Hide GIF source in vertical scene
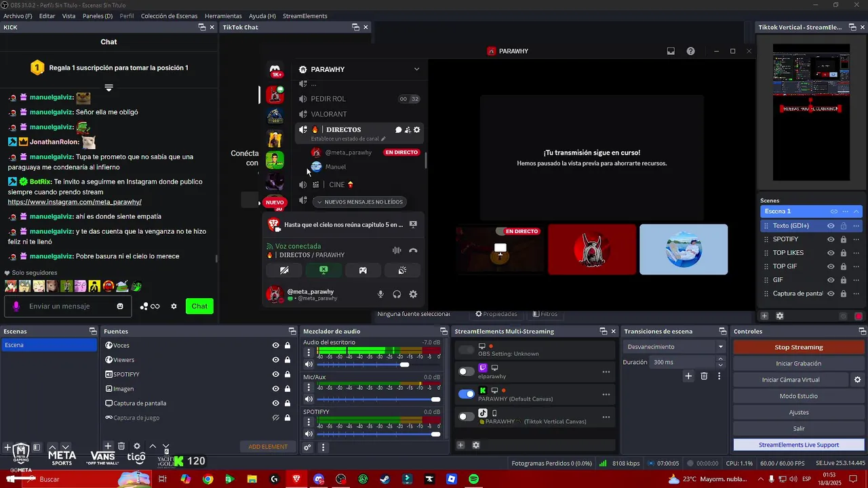 tap(831, 280)
